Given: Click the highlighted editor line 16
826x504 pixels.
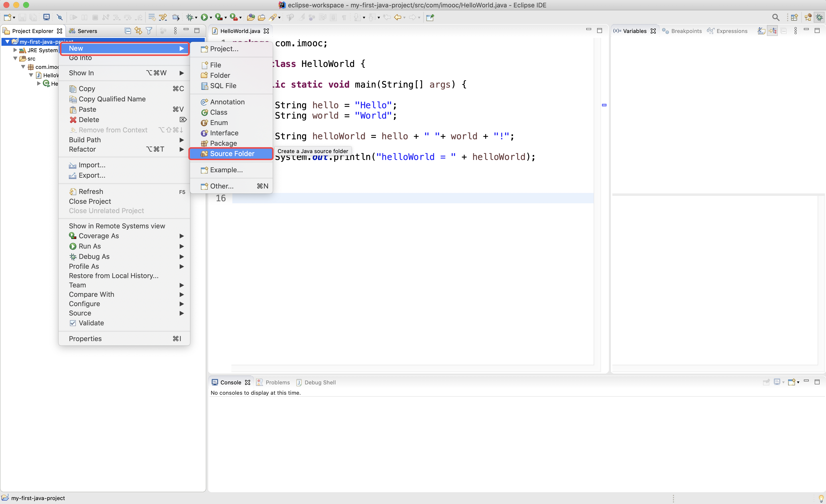Looking at the screenshot, I should (413, 198).
